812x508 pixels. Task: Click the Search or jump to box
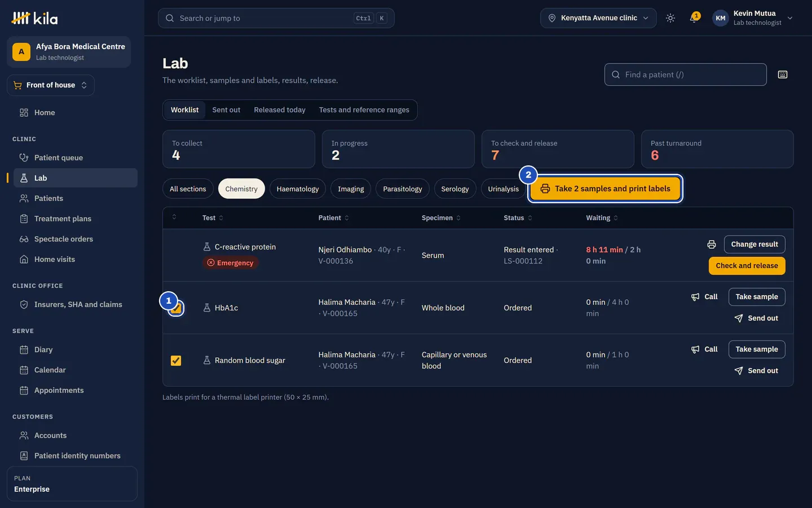[276, 18]
